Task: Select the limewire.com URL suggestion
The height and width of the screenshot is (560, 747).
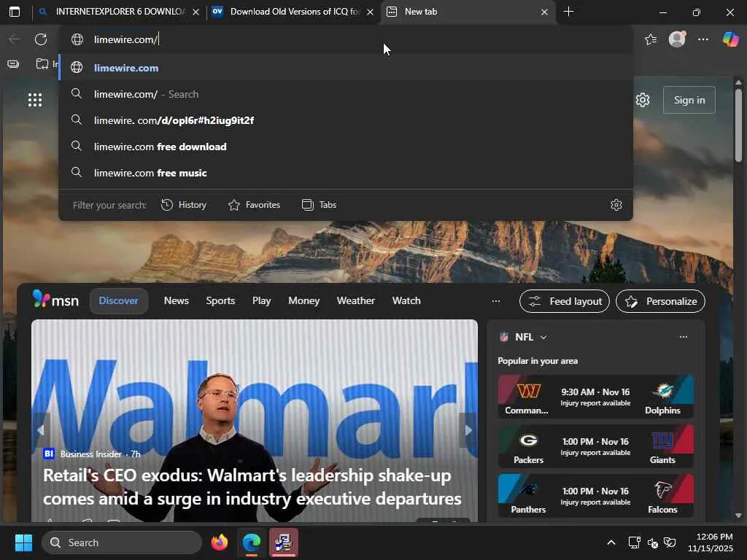Action: [346, 68]
